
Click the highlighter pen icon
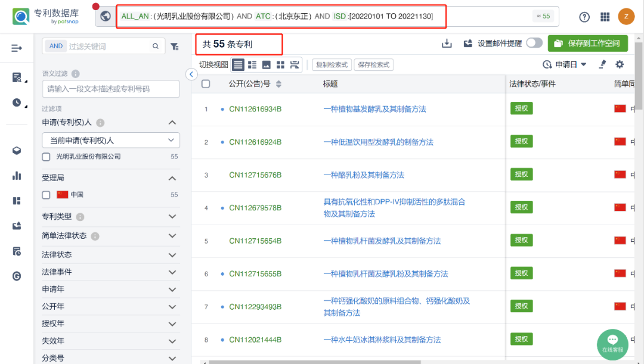tap(602, 64)
